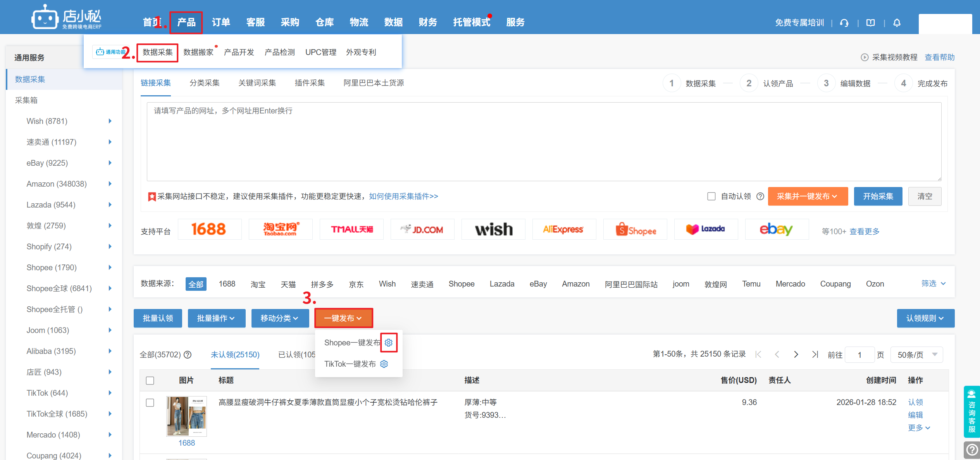Open the book tutorial icon in header
This screenshot has height=460, width=980.
click(x=871, y=23)
